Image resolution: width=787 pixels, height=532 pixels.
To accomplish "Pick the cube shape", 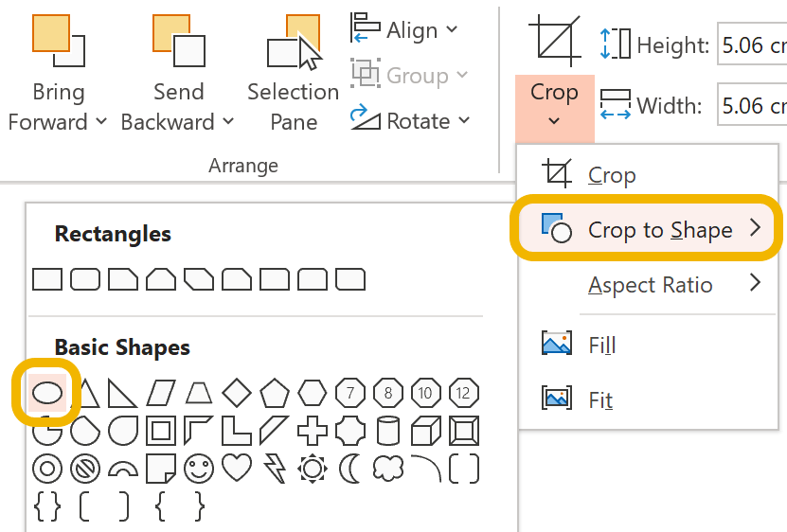I will tap(425, 431).
